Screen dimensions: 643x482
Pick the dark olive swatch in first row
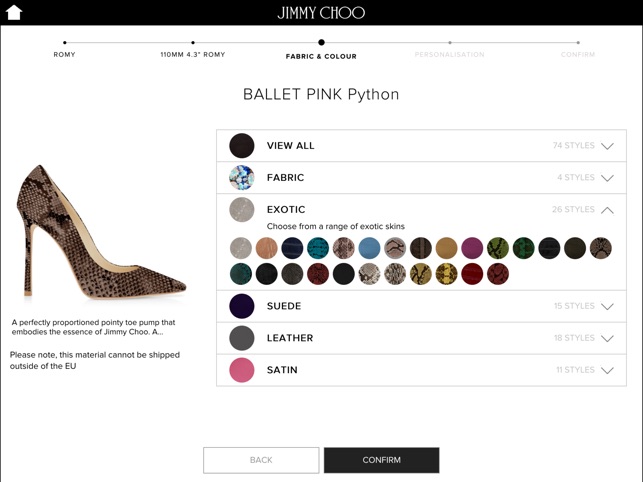pyautogui.click(x=575, y=248)
